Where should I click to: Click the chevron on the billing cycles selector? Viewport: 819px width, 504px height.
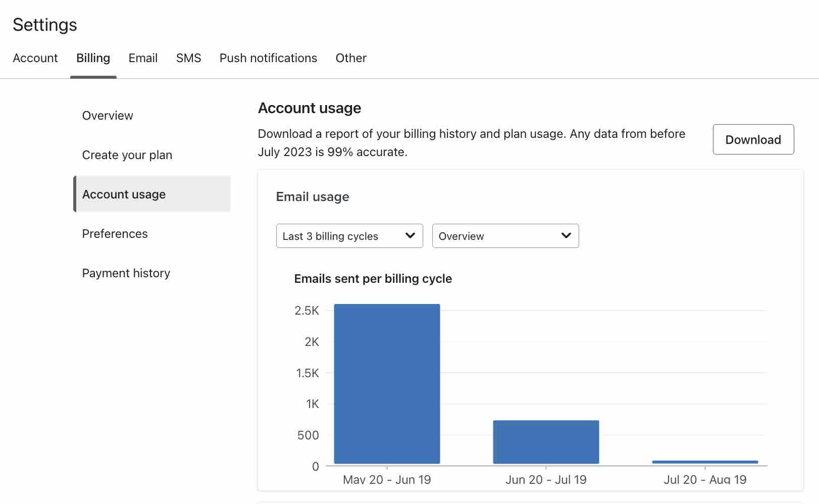[x=410, y=236]
